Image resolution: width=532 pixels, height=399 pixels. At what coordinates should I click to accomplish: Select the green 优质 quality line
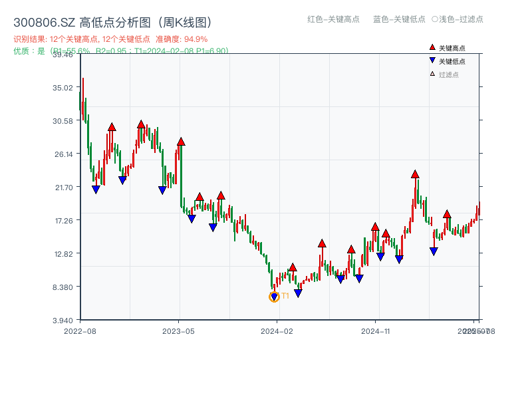121,51
